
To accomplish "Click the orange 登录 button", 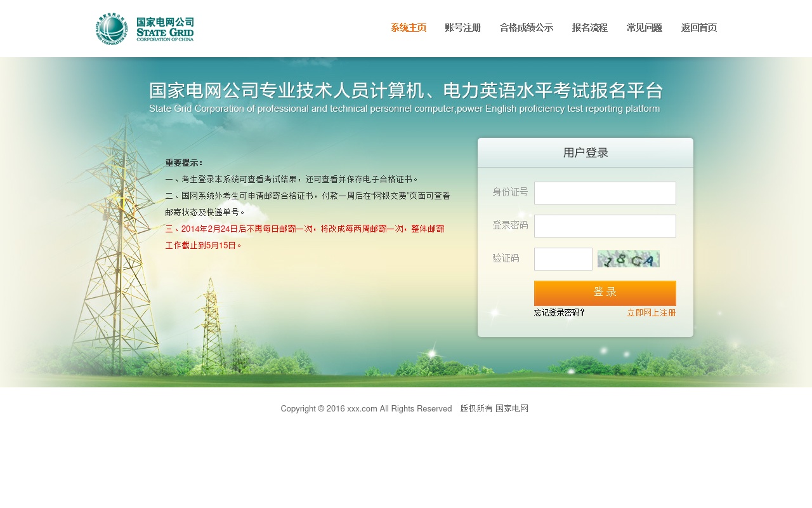I will 605,293.
